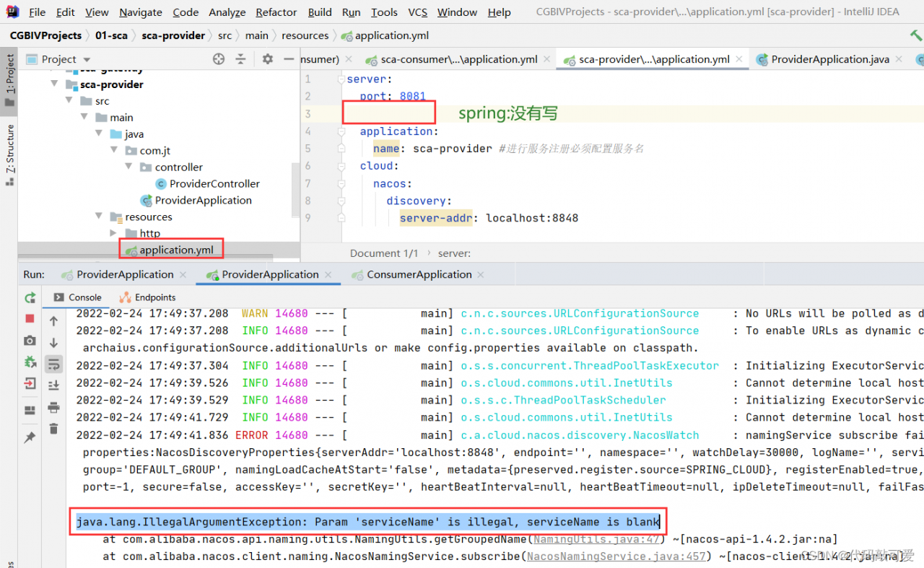The height and width of the screenshot is (568, 924).
Task: Switch to Endpoints tab
Action: click(148, 297)
